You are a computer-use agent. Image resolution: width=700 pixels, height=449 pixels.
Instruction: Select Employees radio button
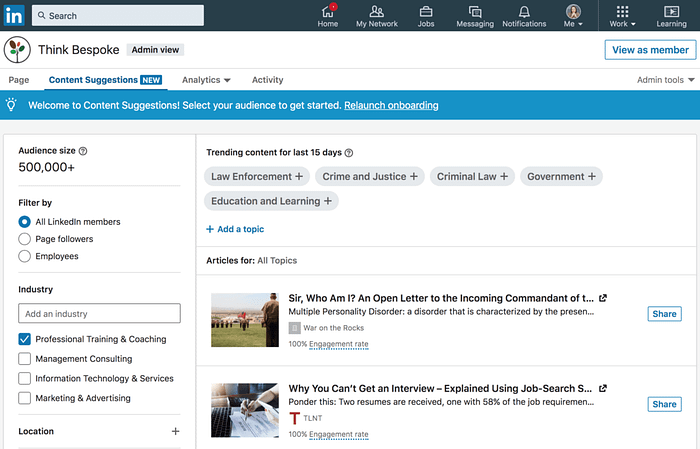click(25, 256)
